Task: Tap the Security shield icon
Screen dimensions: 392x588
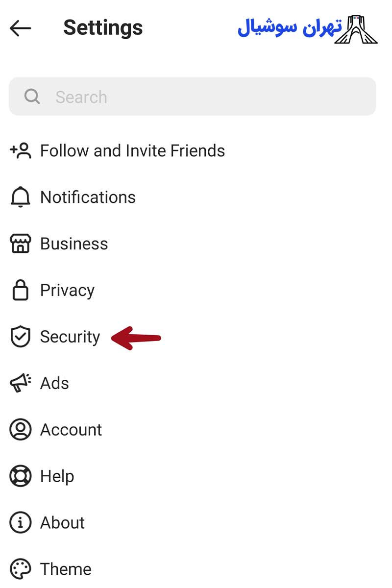Action: coord(21,337)
